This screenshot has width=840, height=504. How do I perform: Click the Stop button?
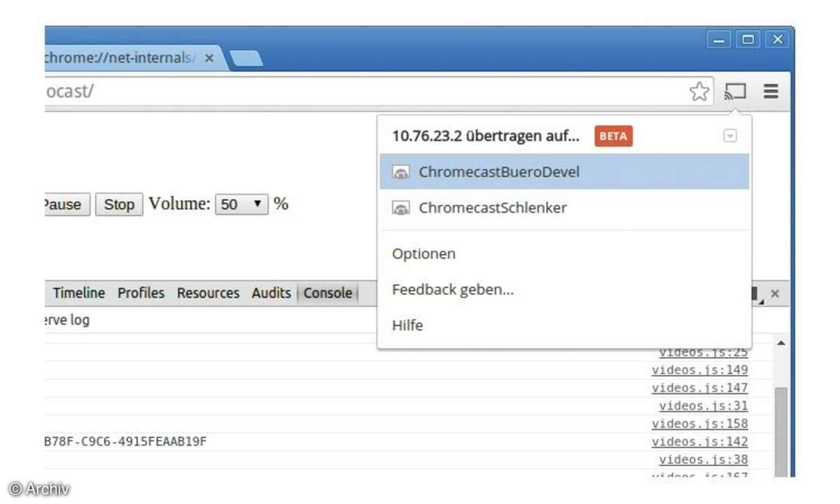pyautogui.click(x=119, y=204)
